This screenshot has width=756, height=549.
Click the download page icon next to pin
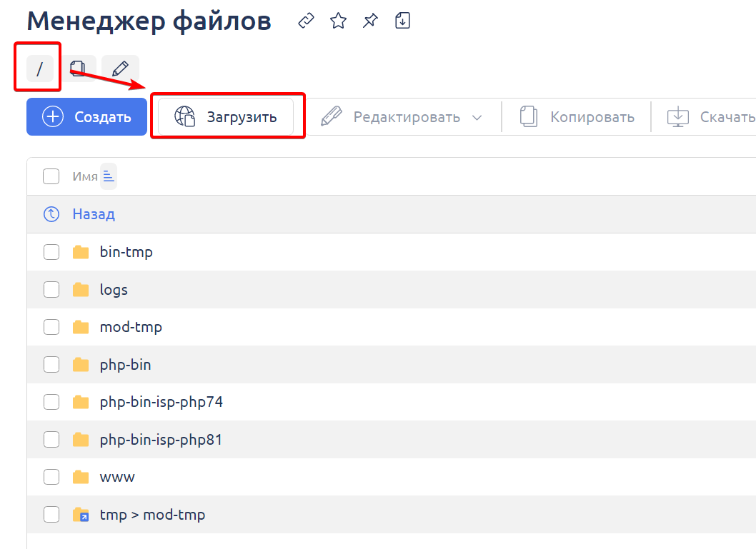click(402, 21)
